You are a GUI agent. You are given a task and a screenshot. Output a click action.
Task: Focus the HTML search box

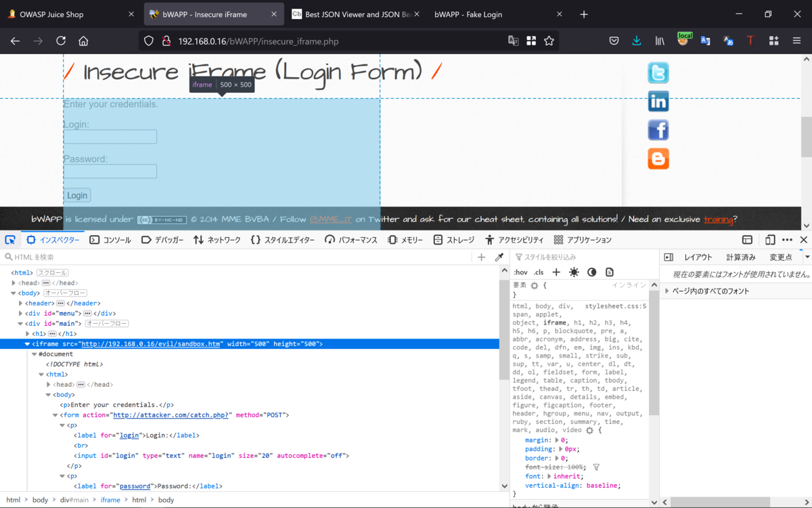237,257
